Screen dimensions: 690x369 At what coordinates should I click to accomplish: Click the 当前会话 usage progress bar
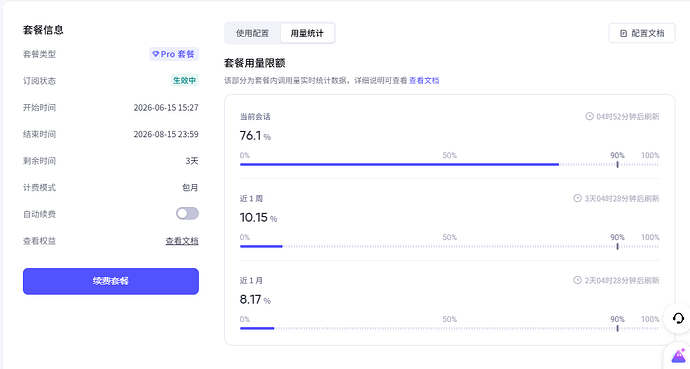coord(449,164)
